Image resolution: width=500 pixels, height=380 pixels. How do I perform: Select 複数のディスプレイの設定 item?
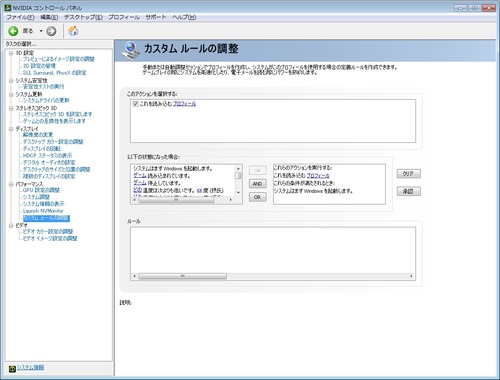(49, 176)
